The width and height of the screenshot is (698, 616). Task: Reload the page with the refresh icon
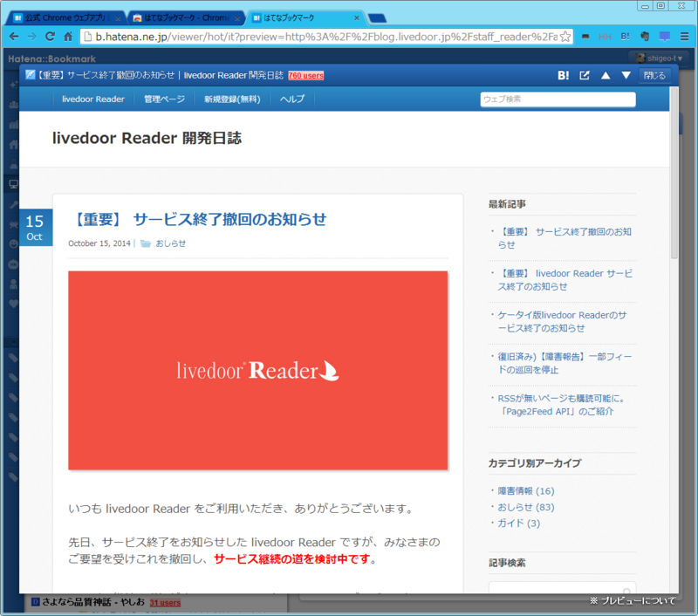pos(50,36)
